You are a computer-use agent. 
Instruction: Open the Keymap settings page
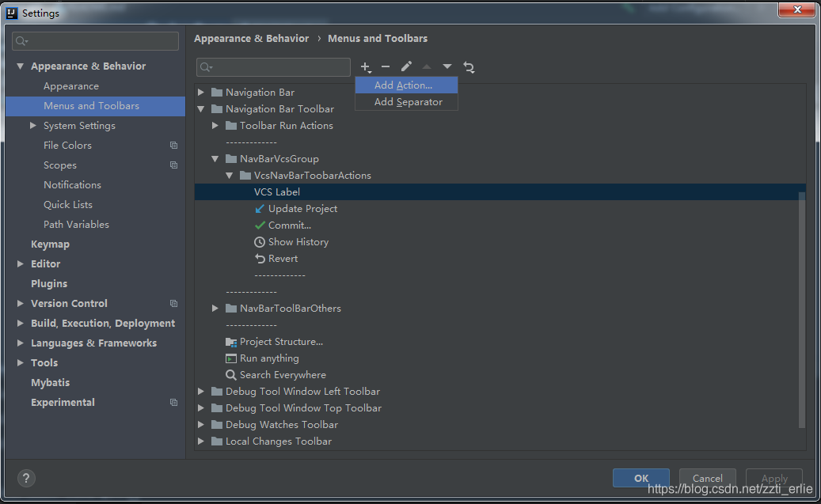tap(50, 244)
